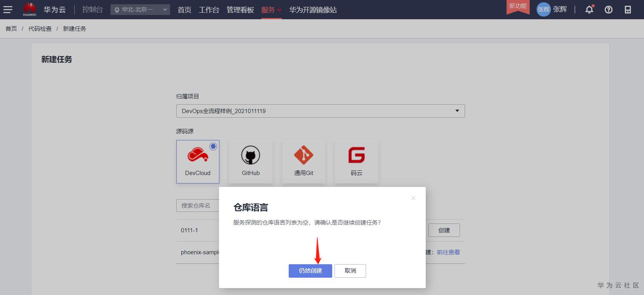The image size is (644, 295).
Task: Expand the 服务 menu
Action: point(271,10)
